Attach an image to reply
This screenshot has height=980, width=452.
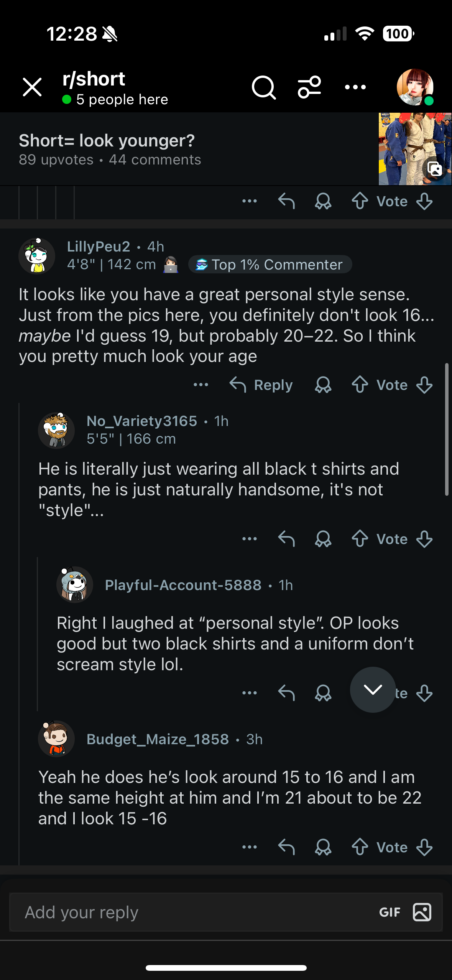point(422,913)
